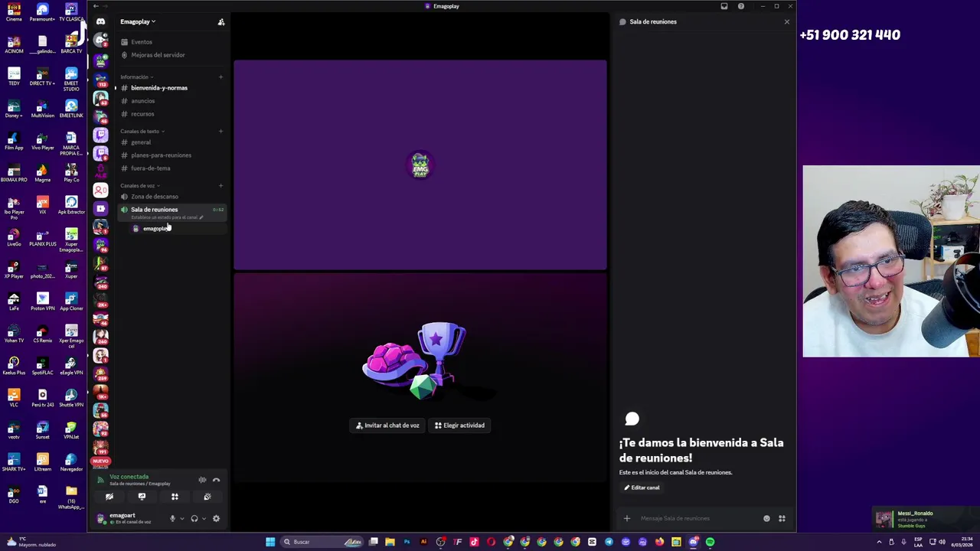Join Zona de descanso voice channel

154,197
